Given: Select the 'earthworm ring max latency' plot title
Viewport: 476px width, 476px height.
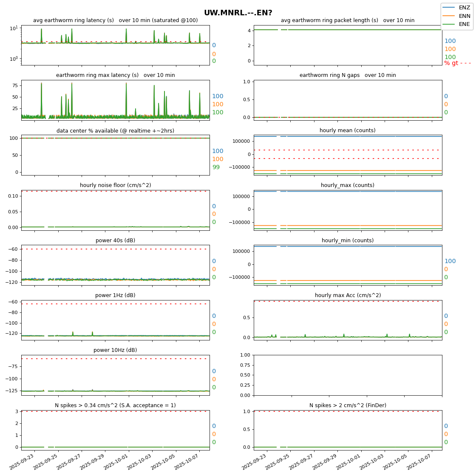Looking at the screenshot, I should (x=115, y=75).
